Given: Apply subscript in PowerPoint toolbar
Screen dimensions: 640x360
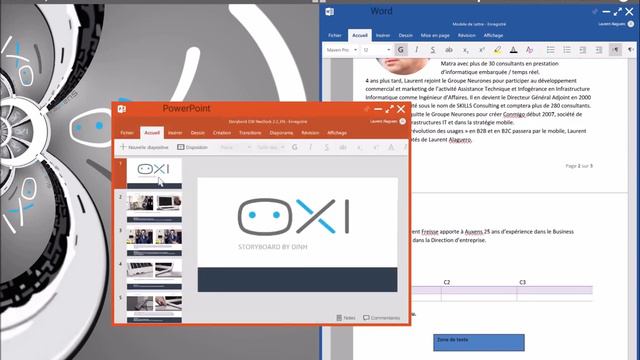Looking at the screenshot, I should click(x=359, y=147).
